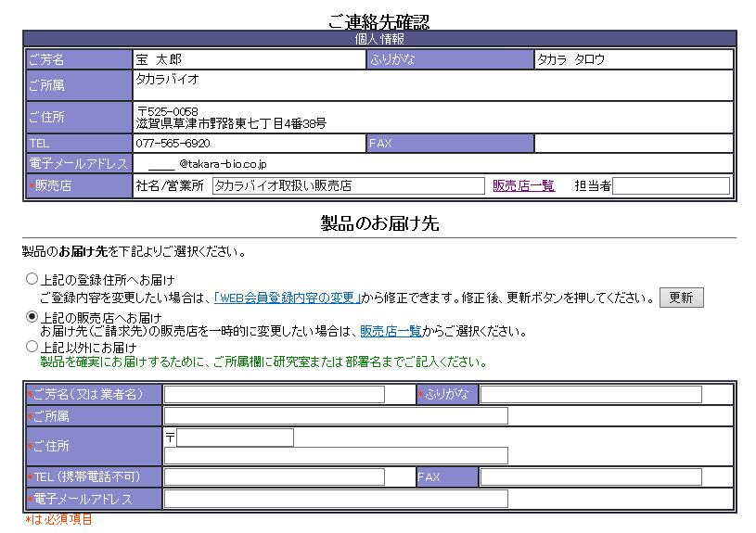Screen dimensions: 756x533
Task: Click the TEL (携帯電話不可) input field
Action: click(275, 476)
